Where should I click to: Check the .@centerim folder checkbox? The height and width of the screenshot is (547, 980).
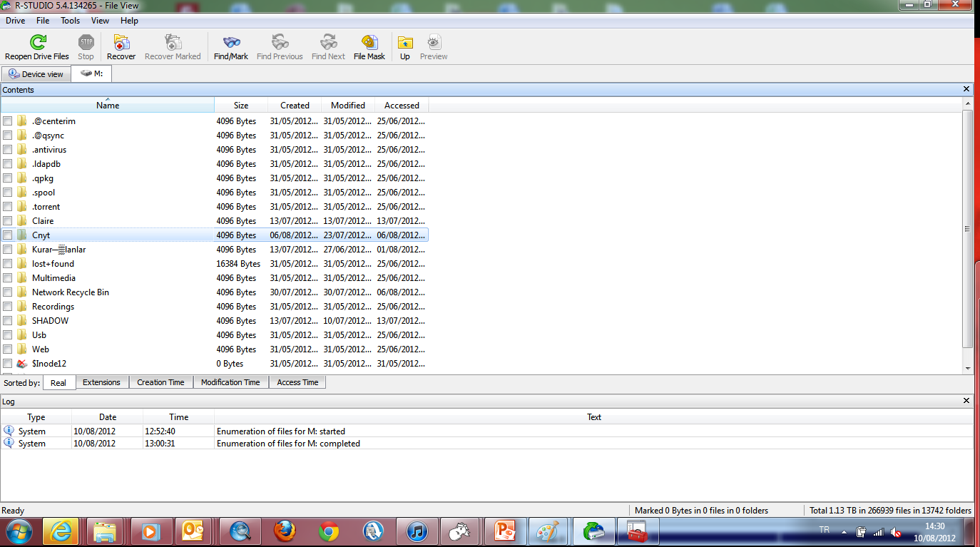point(8,121)
